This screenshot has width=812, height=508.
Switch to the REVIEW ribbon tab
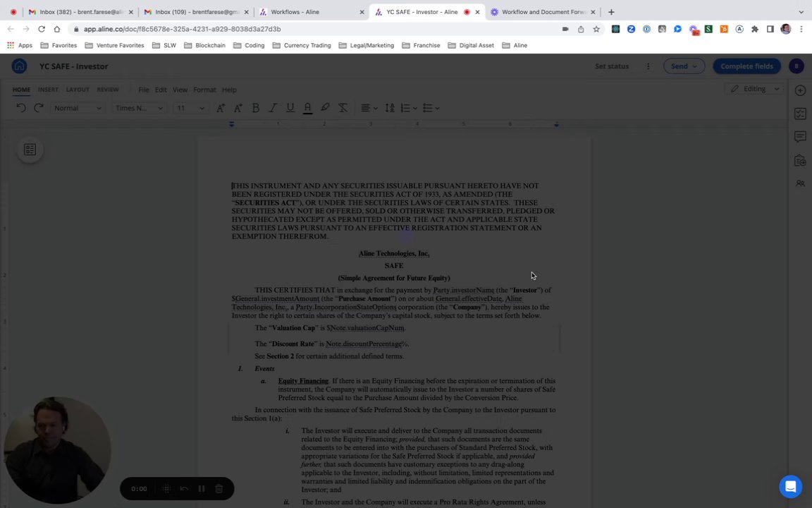coord(108,90)
